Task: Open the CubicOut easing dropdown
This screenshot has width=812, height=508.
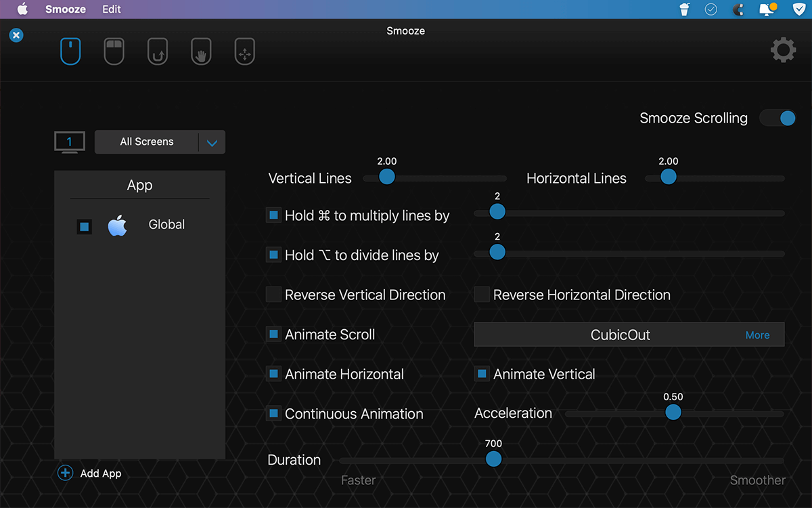Action: pyautogui.click(x=629, y=335)
